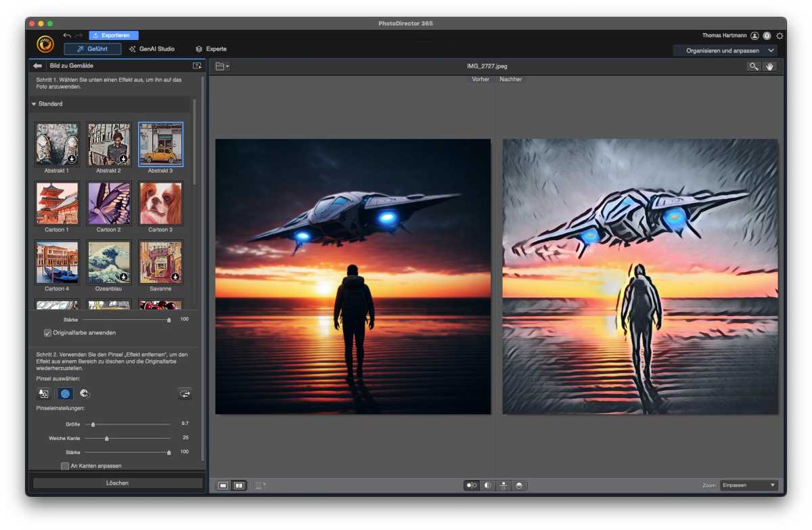Select the Abstrakt 2 effect thumbnail
The image size is (812, 530).
pyautogui.click(x=109, y=143)
